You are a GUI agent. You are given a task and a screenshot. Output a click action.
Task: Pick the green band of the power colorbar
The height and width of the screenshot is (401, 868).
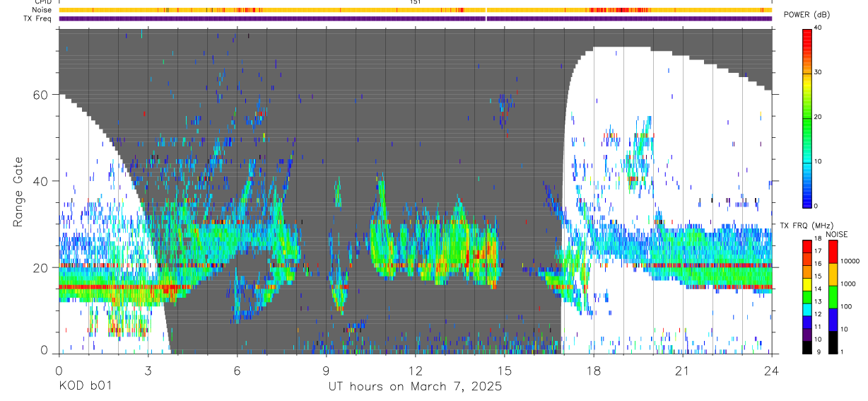coord(807,117)
